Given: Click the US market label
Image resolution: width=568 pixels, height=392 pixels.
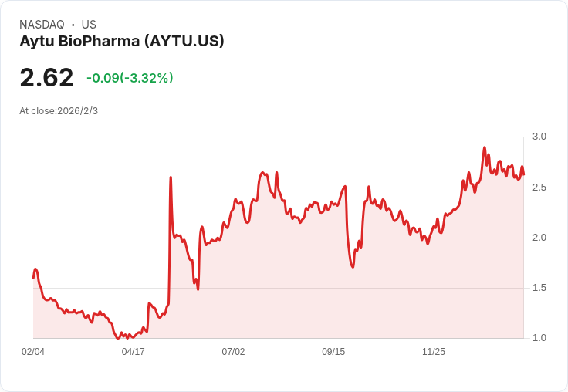Looking at the screenshot, I should point(89,25).
